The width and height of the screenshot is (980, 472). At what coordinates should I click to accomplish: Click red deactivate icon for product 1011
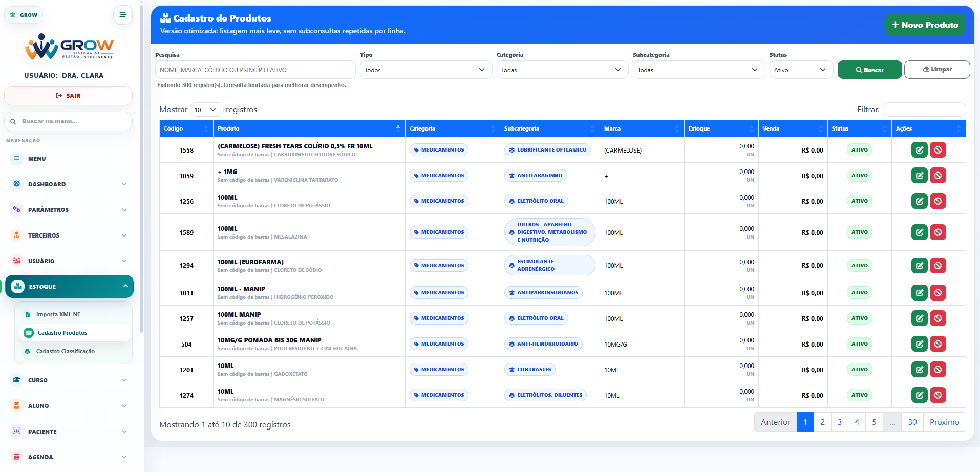938,293
